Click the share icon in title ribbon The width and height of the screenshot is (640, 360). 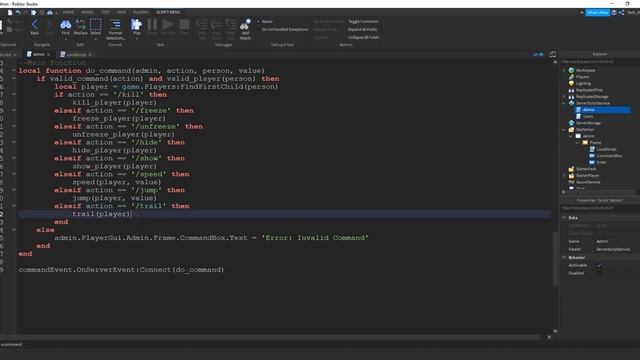[x=622, y=13]
